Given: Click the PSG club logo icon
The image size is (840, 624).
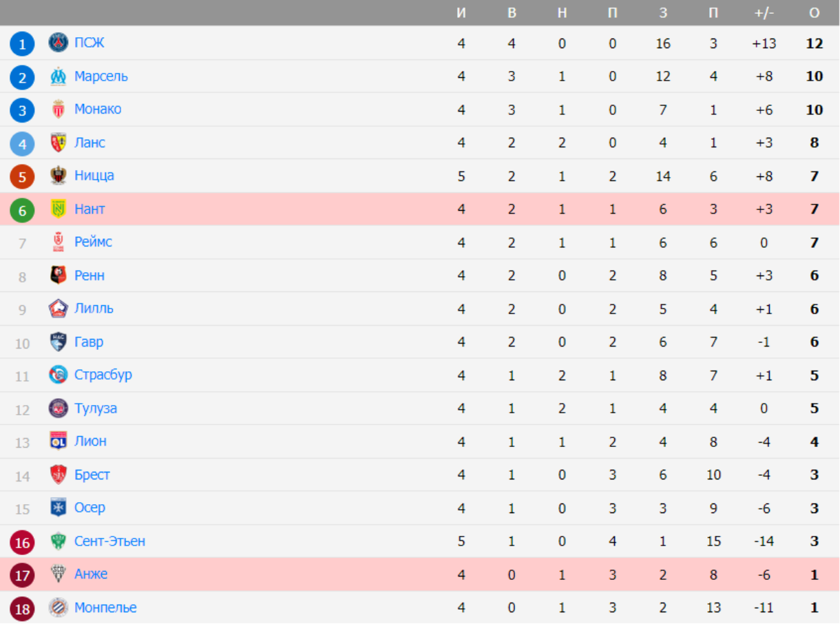Looking at the screenshot, I should point(59,43).
